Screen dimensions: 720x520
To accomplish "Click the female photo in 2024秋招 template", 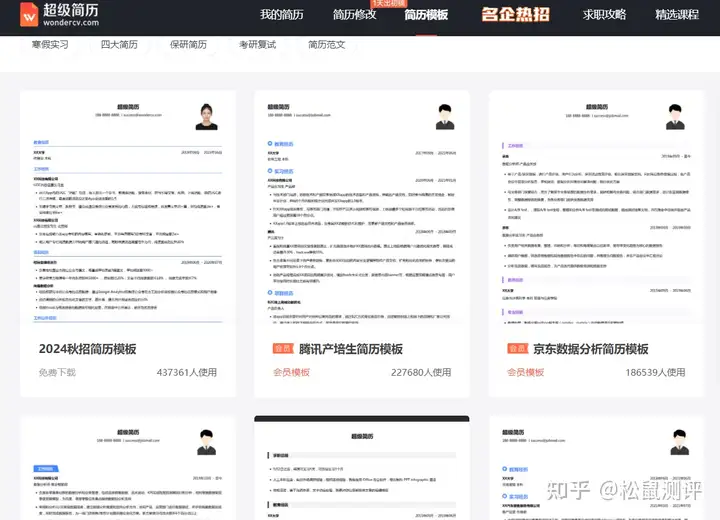I will point(207,117).
